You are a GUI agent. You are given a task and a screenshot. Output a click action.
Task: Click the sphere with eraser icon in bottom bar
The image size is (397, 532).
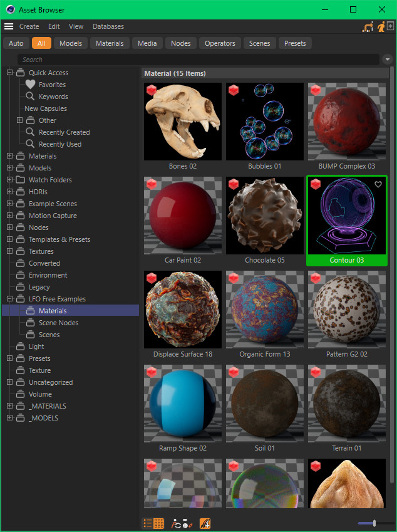point(187,524)
